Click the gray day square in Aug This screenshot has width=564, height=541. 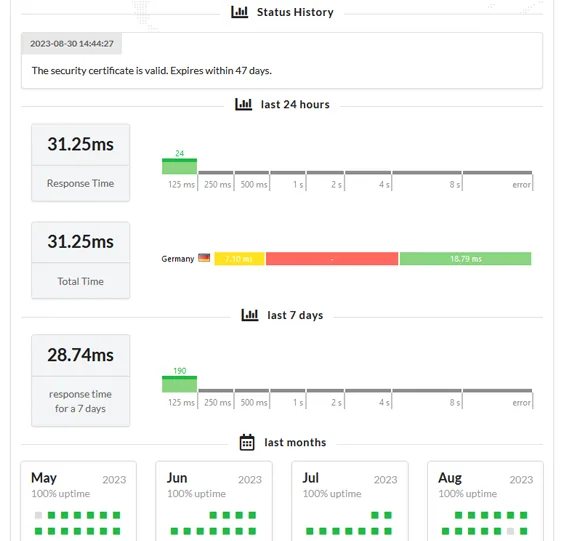pos(510,531)
